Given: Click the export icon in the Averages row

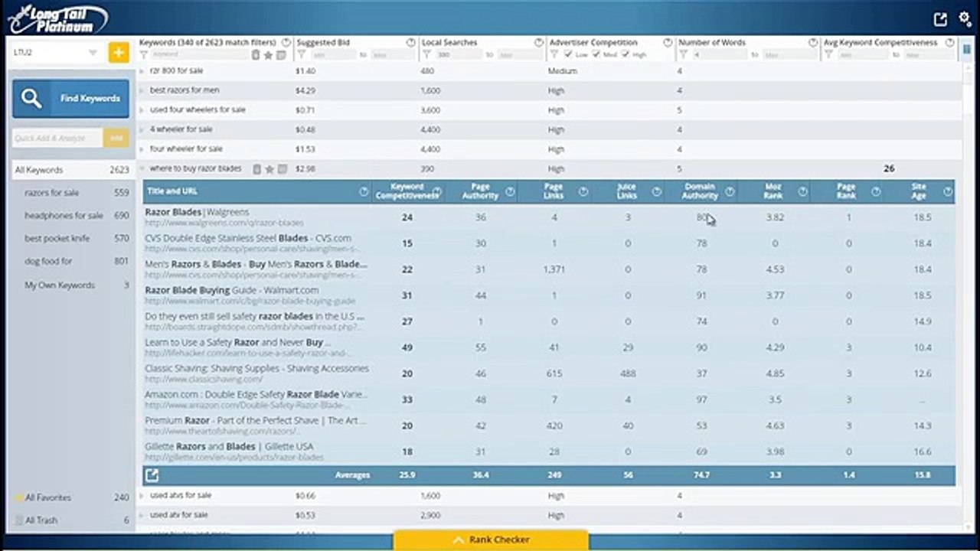Looking at the screenshot, I should point(152,475).
